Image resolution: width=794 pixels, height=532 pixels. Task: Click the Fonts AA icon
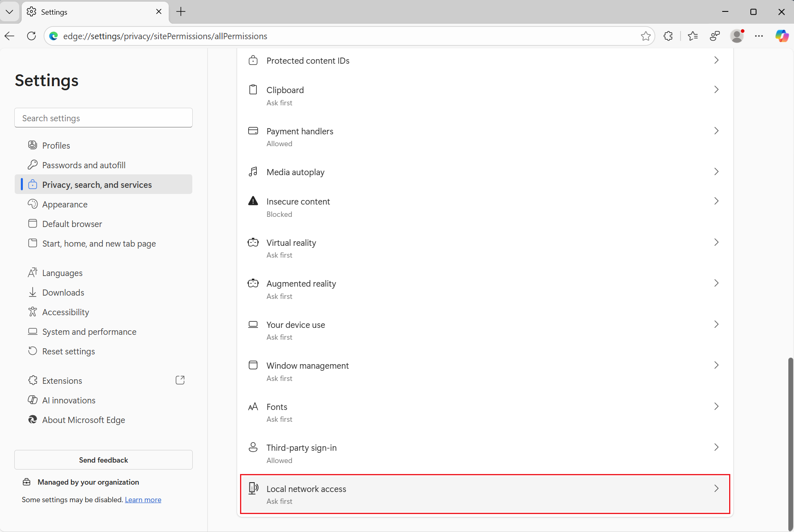[253, 406]
